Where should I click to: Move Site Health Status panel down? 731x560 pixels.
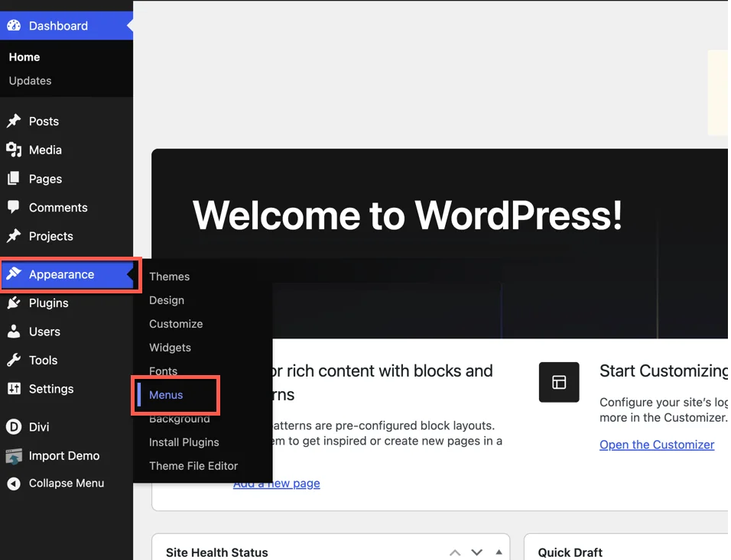476,552
